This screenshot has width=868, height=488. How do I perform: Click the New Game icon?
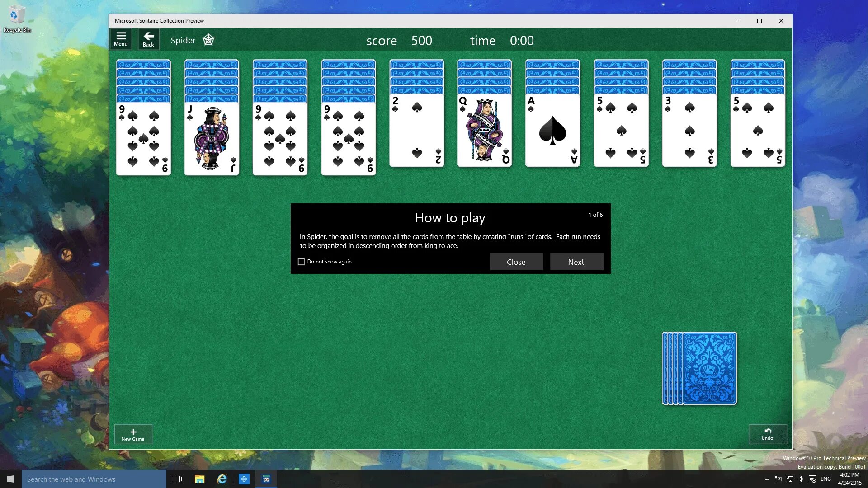point(133,434)
